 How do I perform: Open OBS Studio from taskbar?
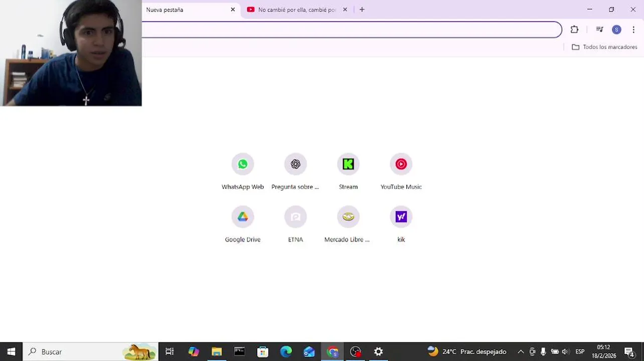pyautogui.click(x=356, y=351)
